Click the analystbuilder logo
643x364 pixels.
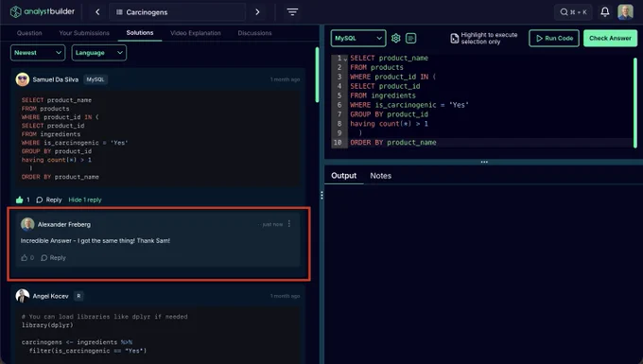click(x=43, y=12)
